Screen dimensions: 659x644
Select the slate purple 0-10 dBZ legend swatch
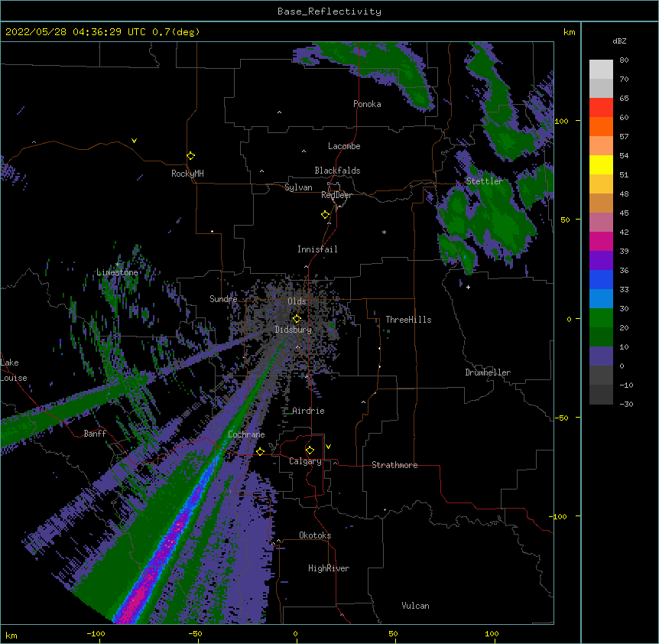coord(601,356)
